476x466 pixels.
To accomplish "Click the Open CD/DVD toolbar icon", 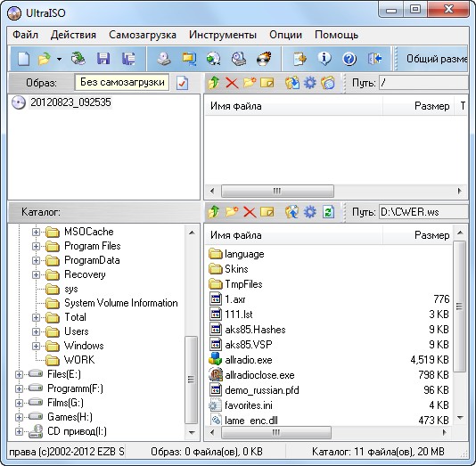I will [78, 59].
